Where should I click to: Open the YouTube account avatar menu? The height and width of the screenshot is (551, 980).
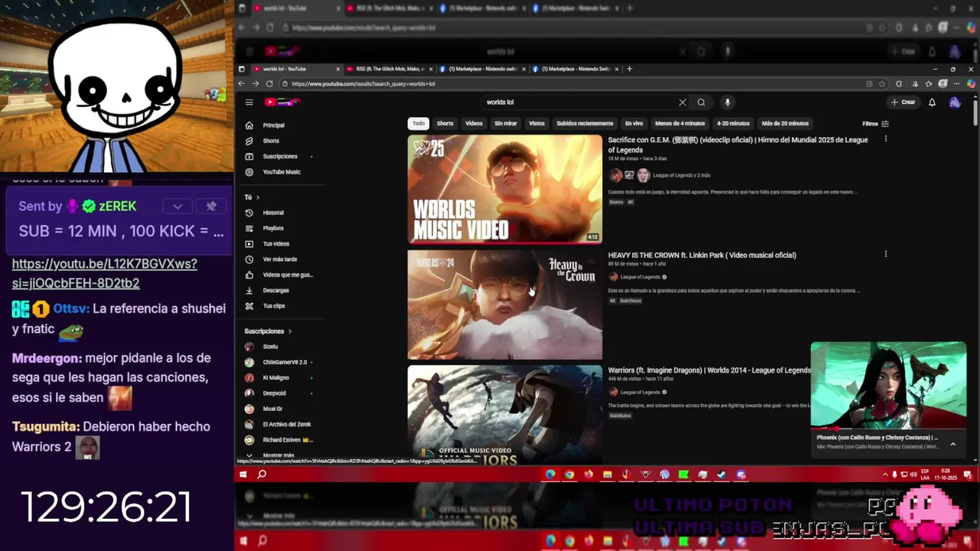click(x=955, y=102)
